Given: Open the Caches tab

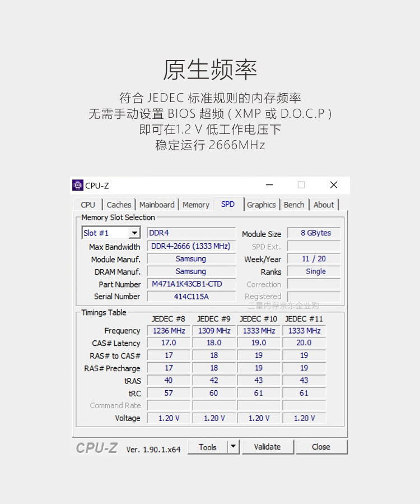Looking at the screenshot, I should click(119, 205).
